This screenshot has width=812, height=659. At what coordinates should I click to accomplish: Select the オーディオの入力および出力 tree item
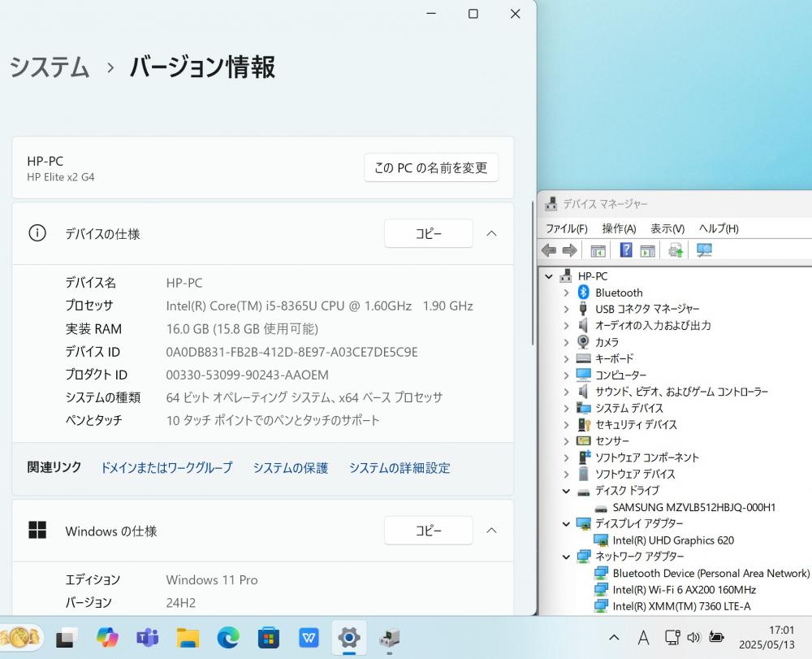(x=653, y=325)
